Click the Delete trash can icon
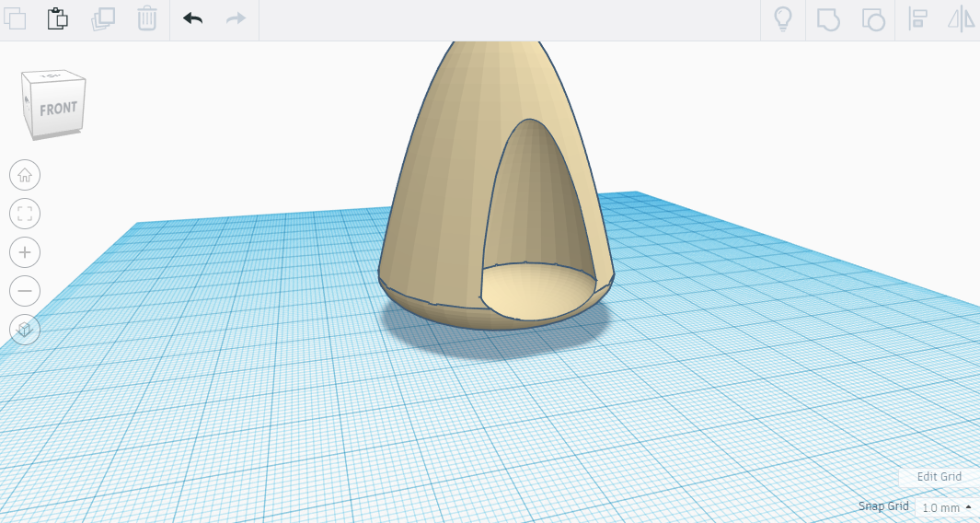 (x=147, y=18)
